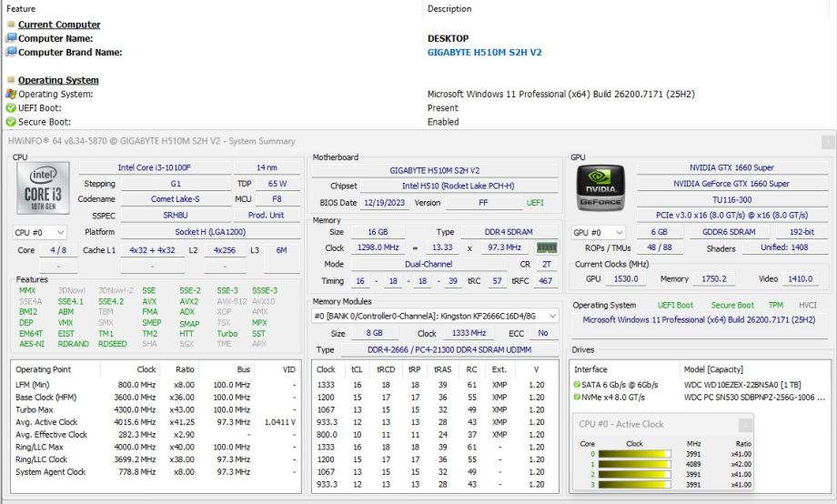Open the GPU #0 selector dropdown
This screenshot has height=504, width=837.
tap(600, 232)
